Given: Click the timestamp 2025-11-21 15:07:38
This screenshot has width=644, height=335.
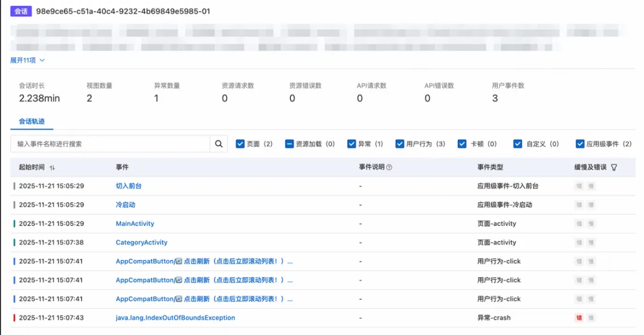Looking at the screenshot, I should (x=51, y=243).
